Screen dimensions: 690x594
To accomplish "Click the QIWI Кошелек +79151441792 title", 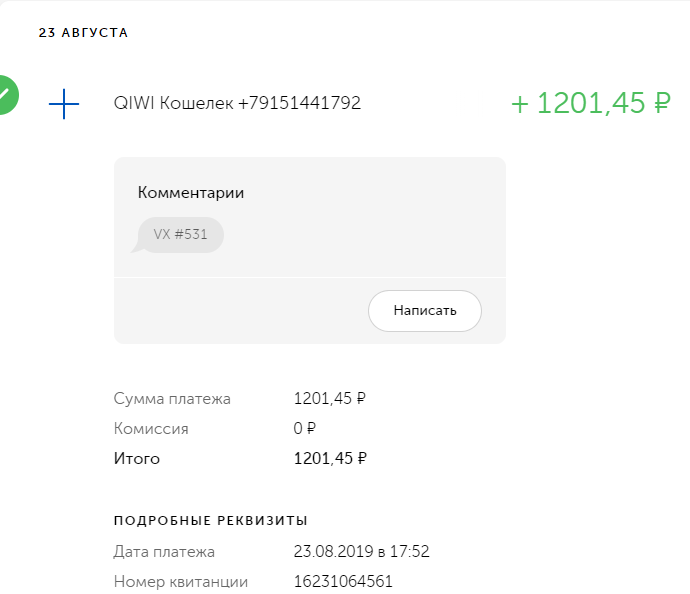I will [x=237, y=103].
